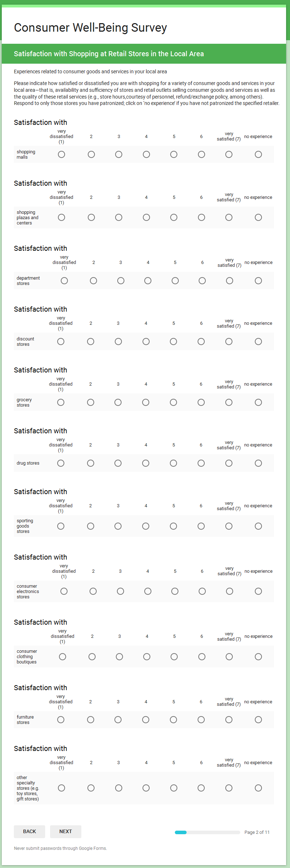Choose rating 4 for shopping plazas and centers
Screen dimensions: 290x868
(x=146, y=217)
